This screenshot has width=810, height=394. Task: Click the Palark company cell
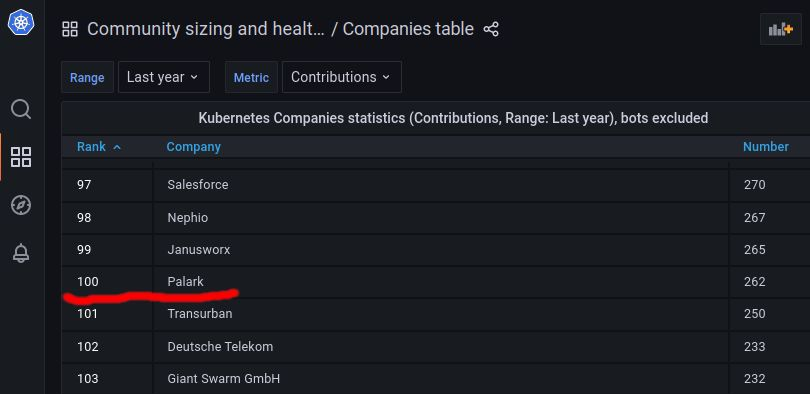(x=441, y=282)
